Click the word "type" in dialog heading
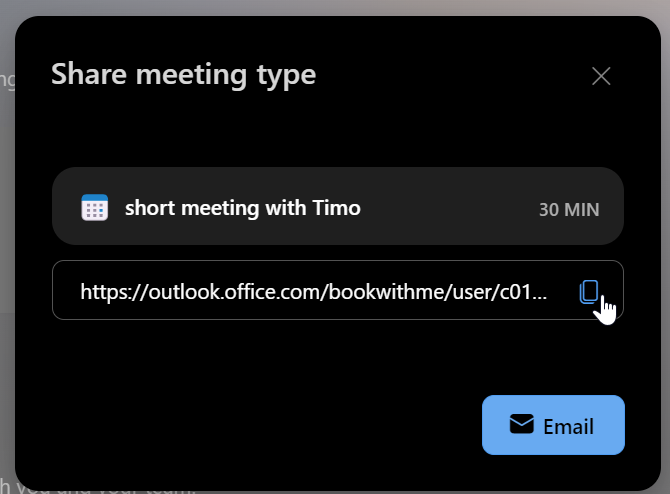The height and width of the screenshot is (494, 670). pyautogui.click(x=289, y=73)
